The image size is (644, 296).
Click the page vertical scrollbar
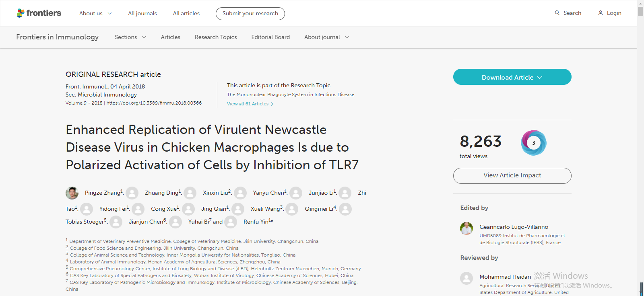[x=640, y=121]
